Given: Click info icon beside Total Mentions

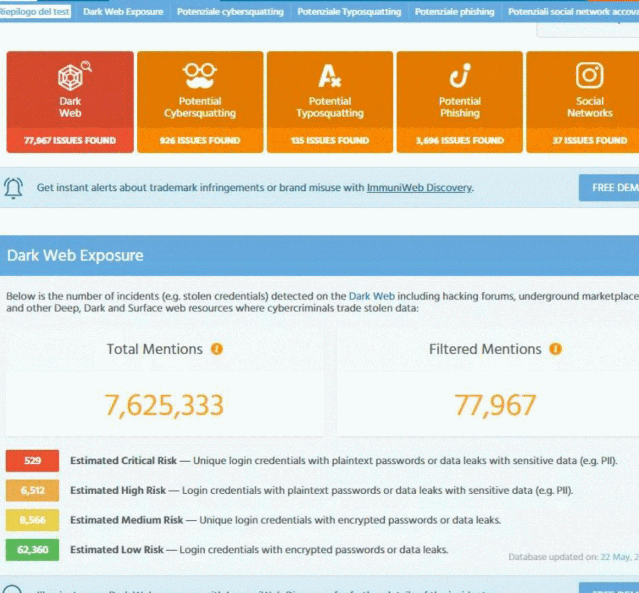Looking at the screenshot, I should (217, 349).
